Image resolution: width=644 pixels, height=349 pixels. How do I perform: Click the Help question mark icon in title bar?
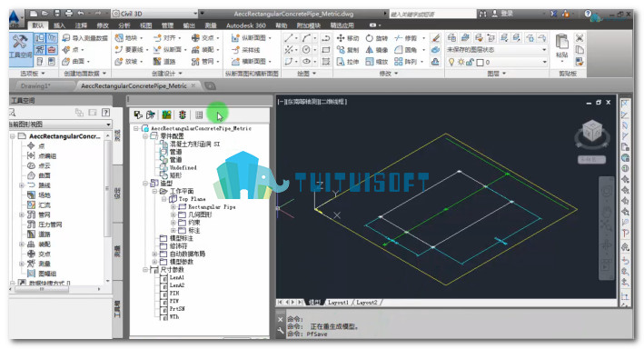tap(589, 14)
